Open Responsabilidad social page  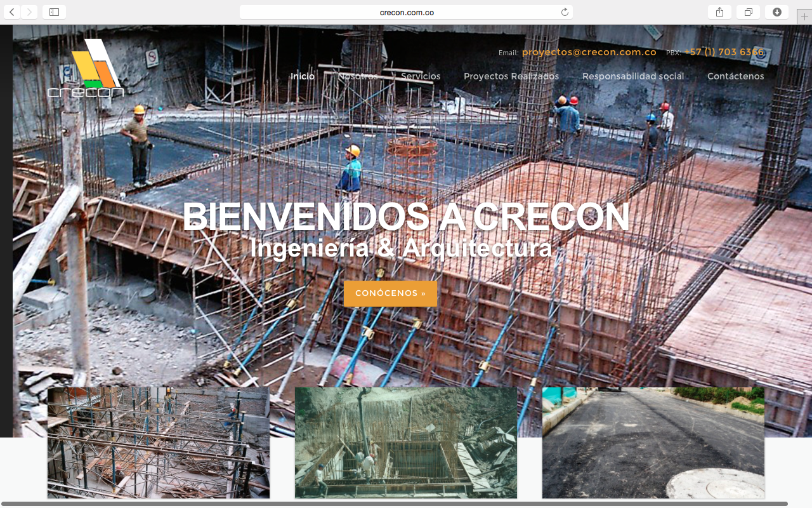(633, 76)
